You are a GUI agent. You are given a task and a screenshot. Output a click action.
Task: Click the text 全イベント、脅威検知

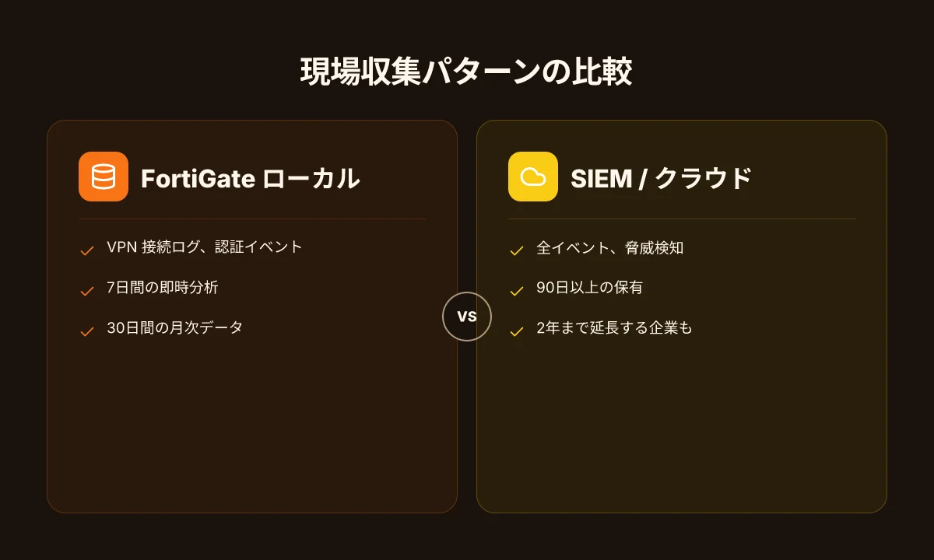point(610,249)
